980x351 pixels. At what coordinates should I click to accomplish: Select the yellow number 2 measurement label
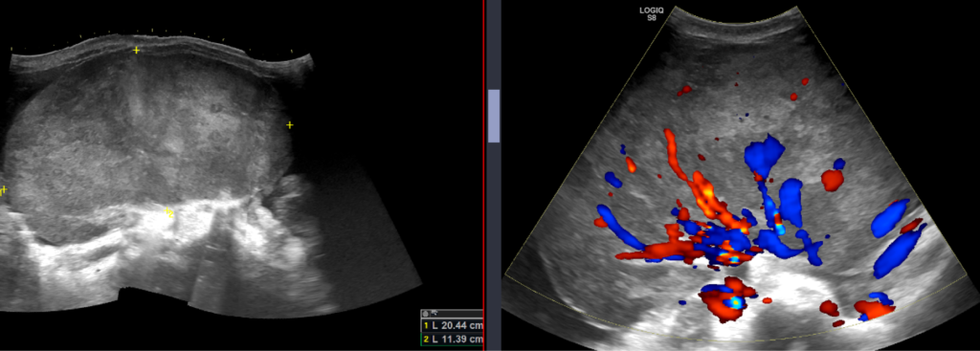(426, 340)
